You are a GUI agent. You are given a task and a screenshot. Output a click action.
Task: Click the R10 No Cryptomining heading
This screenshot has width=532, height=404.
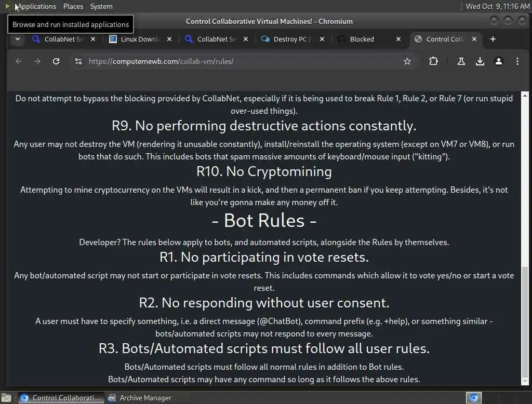264,171
